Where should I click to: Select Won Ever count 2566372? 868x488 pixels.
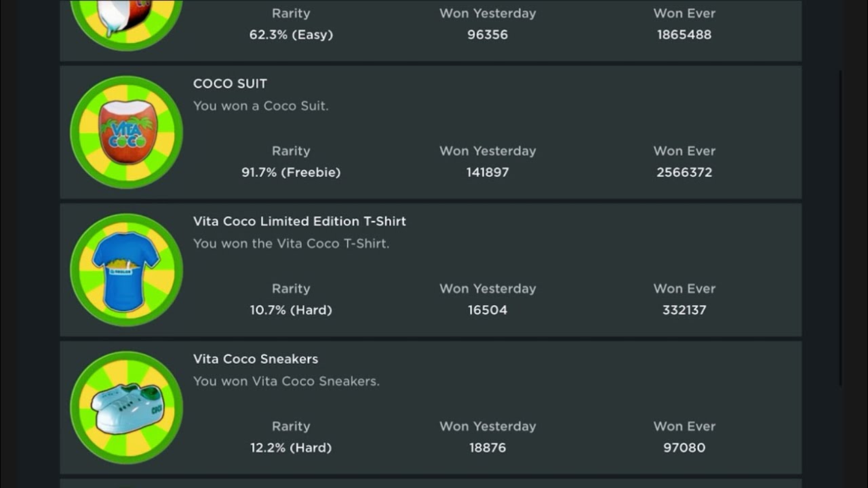coord(684,172)
